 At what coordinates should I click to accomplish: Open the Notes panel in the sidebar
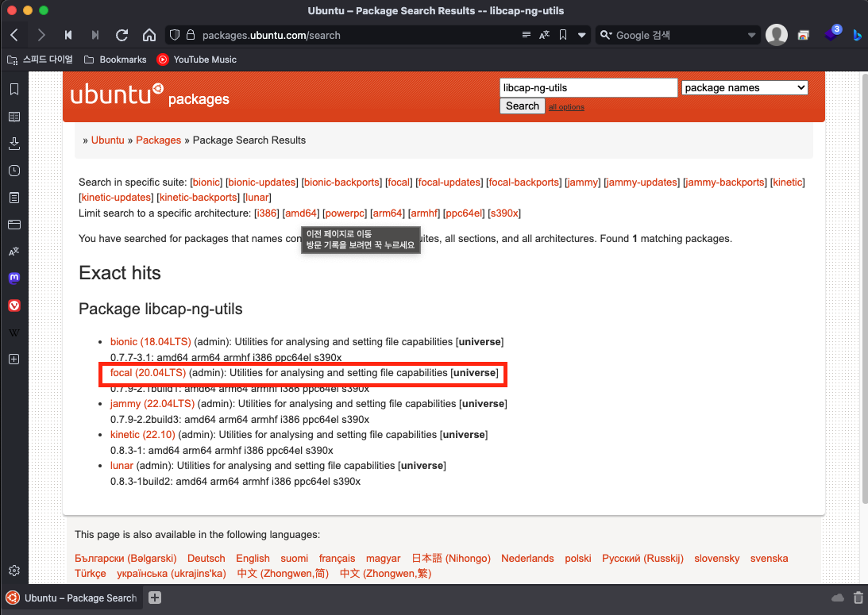click(14, 198)
